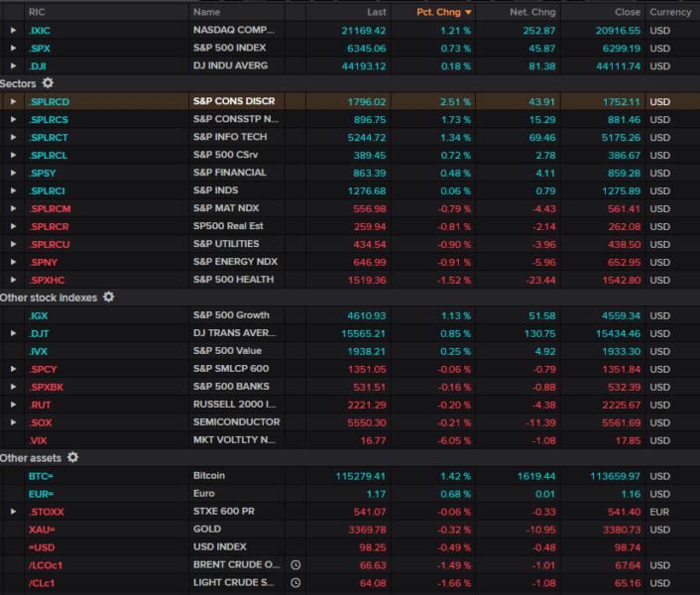This screenshot has height=595, width=700.
Task: Expand the .SPNY Energy row
Action: coord(14,263)
